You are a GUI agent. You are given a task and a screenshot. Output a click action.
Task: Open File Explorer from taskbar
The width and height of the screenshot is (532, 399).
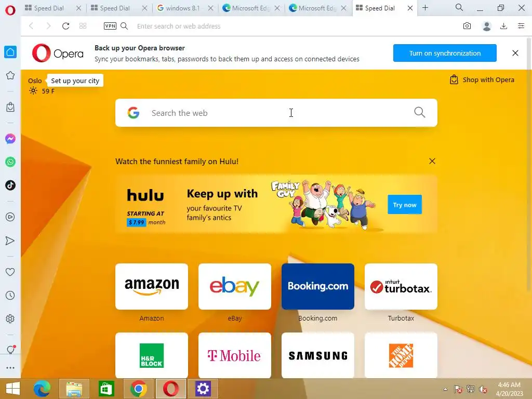pyautogui.click(x=74, y=389)
